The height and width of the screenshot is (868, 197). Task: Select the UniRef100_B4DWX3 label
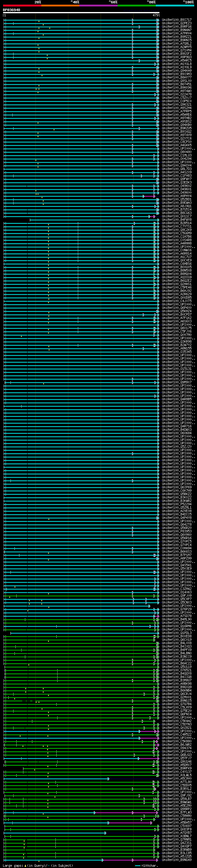(177, 430)
